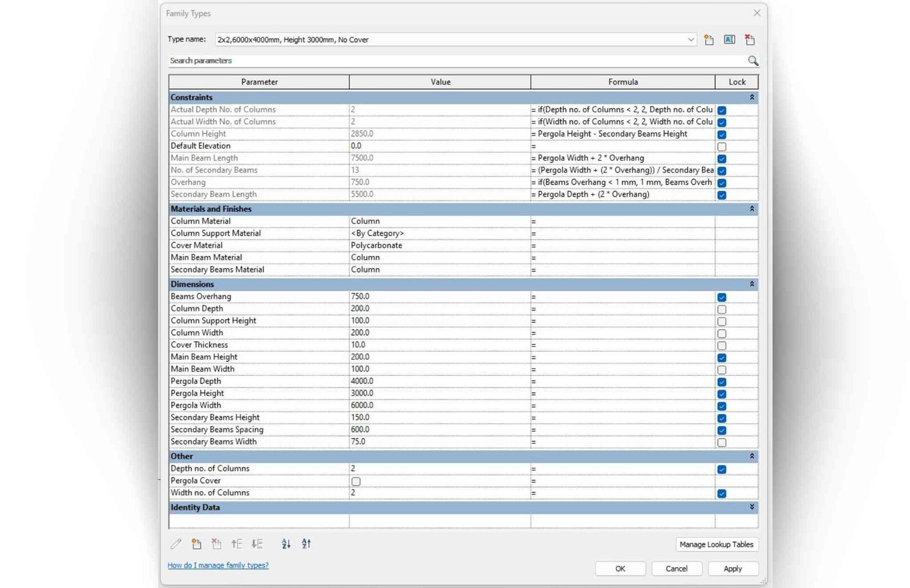Click the Edit Parameter pencil icon
This screenshot has height=588, width=910.
176,544
